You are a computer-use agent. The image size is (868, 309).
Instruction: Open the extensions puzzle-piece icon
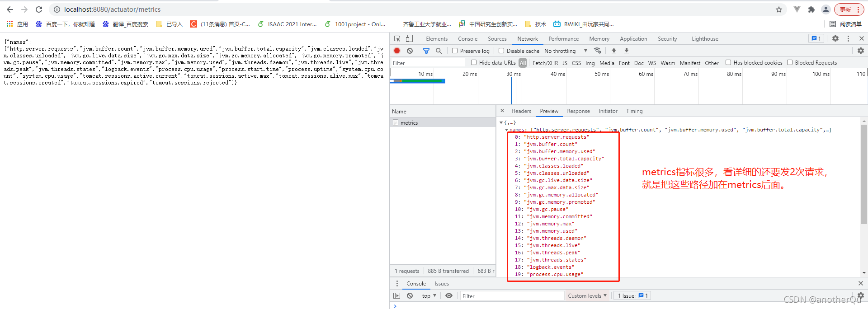tap(811, 9)
